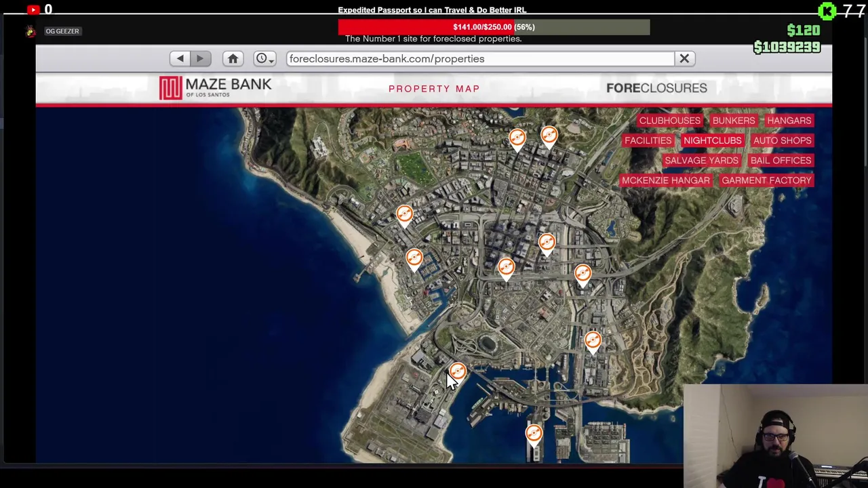Select the nightclub pin on the west coast
The width and height of the screenshot is (868, 488).
404,216
